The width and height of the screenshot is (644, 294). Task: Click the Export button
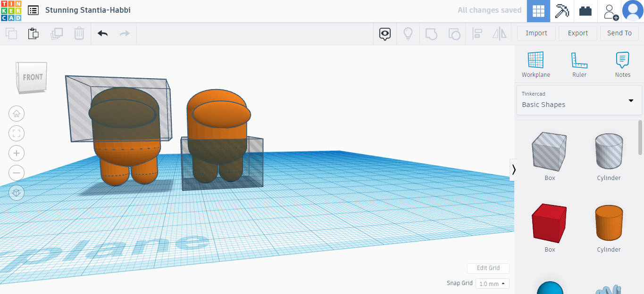[x=578, y=33]
